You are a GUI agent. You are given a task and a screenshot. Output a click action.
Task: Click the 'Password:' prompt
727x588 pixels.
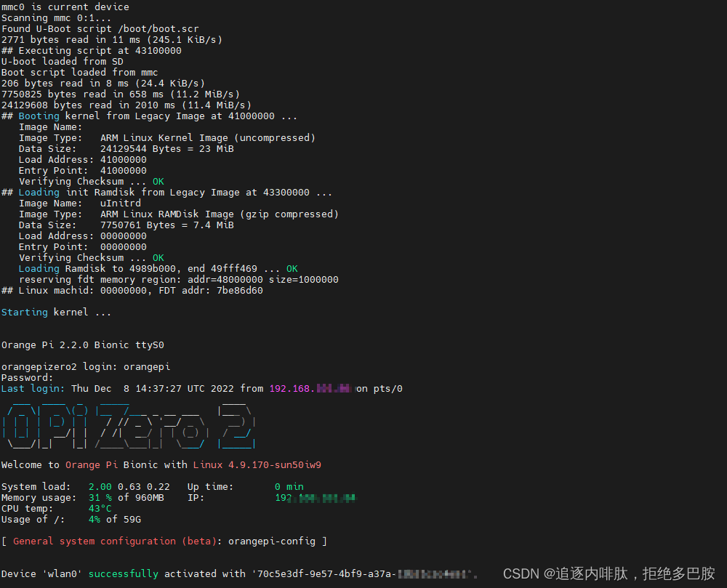28,378
